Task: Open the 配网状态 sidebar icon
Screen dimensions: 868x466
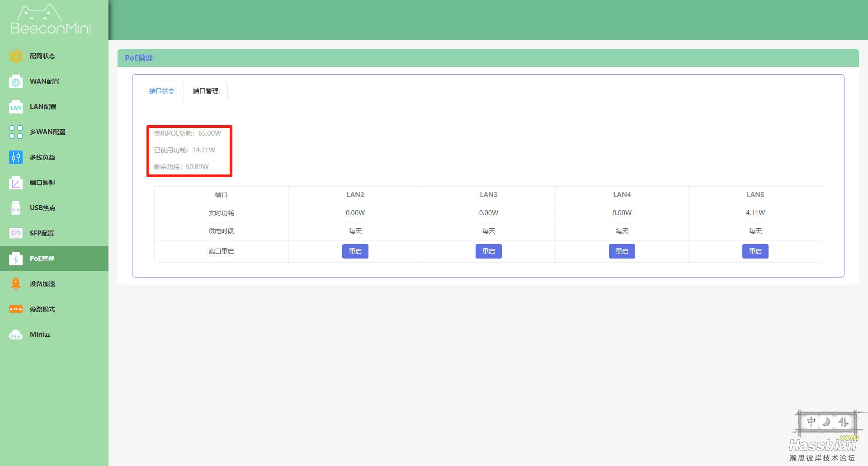Action: [16, 56]
